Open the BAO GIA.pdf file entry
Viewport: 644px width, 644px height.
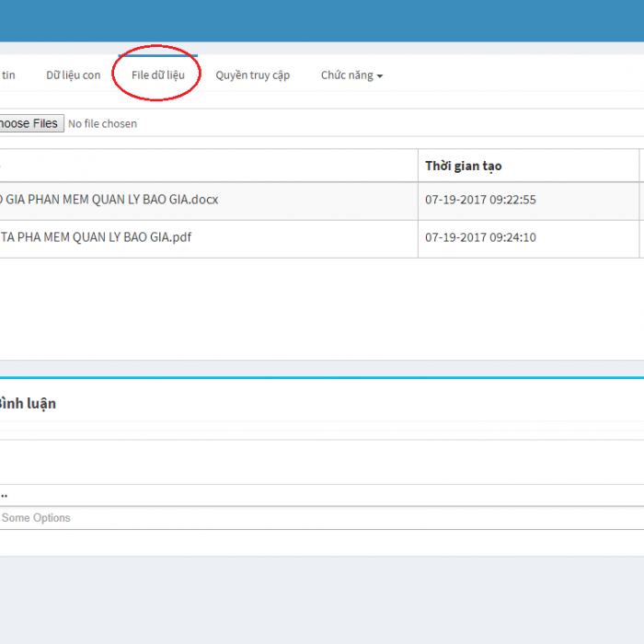pos(96,237)
